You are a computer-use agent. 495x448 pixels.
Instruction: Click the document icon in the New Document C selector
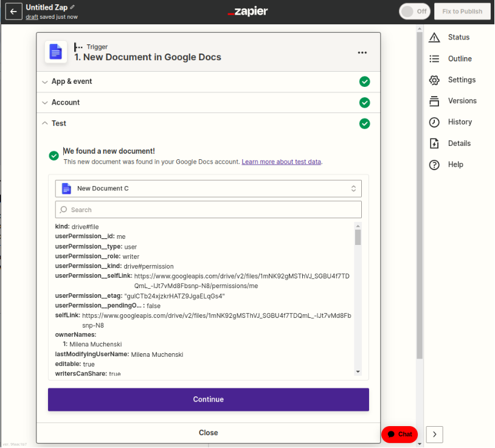(66, 188)
